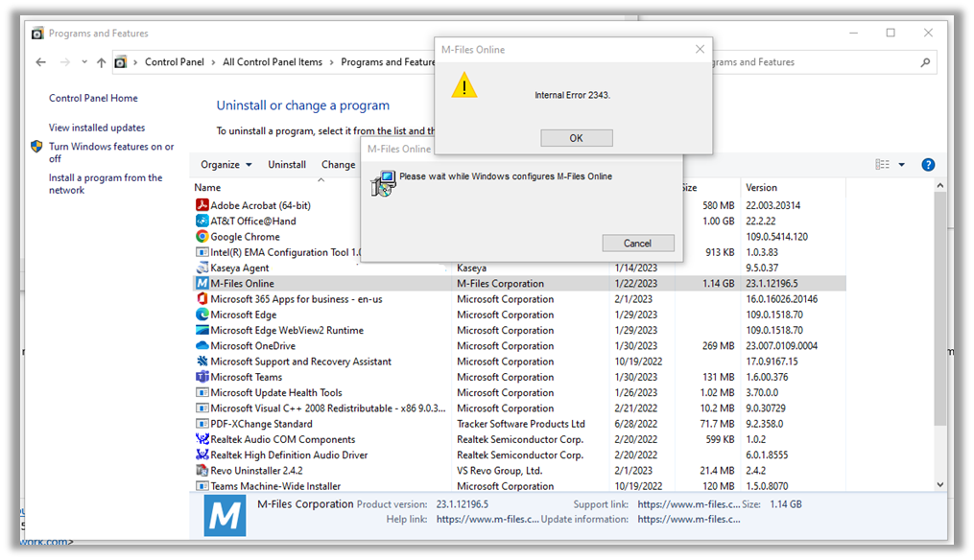
Task: Select the PDF-XChange Standard icon
Action: tap(202, 424)
